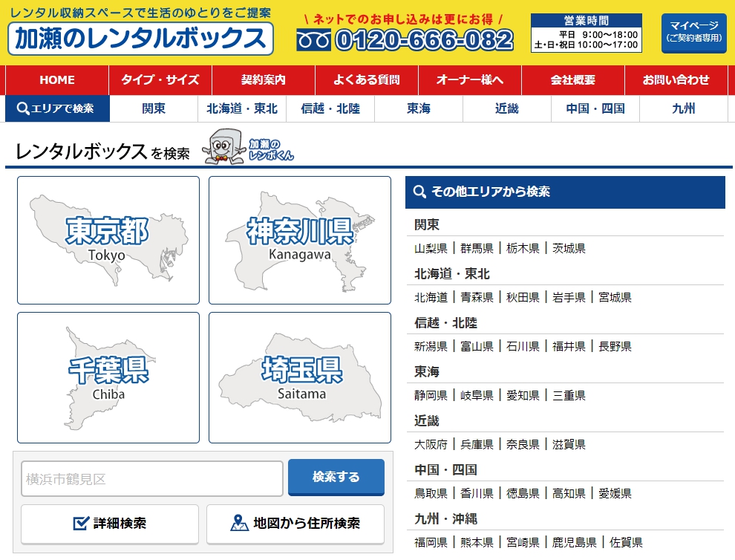Viewport: 735px width, 560px height.
Task: Open the 北海道 prefecture link
Action: (431, 297)
